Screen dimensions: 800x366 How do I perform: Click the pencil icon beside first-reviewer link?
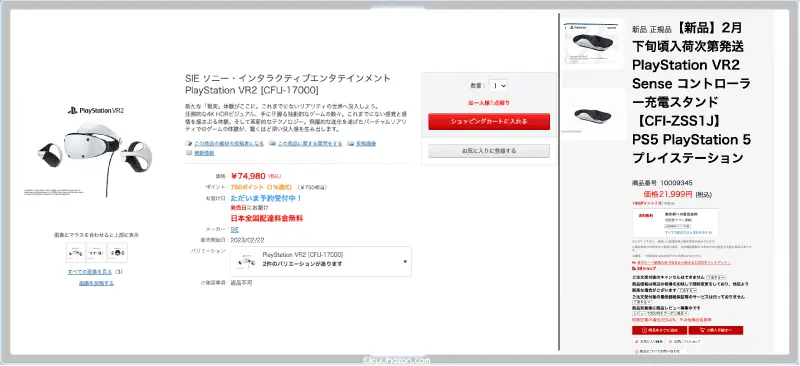[189, 144]
